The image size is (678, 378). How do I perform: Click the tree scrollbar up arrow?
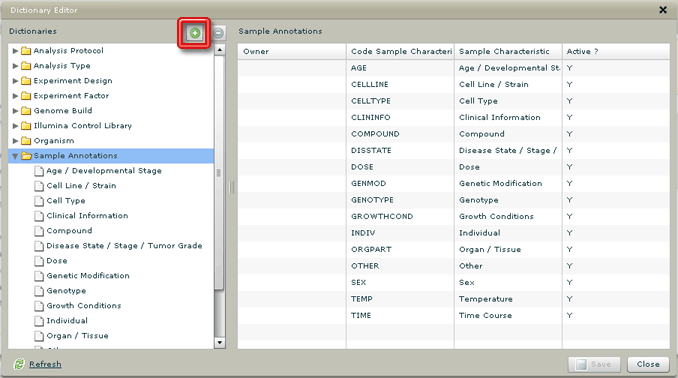(220, 50)
